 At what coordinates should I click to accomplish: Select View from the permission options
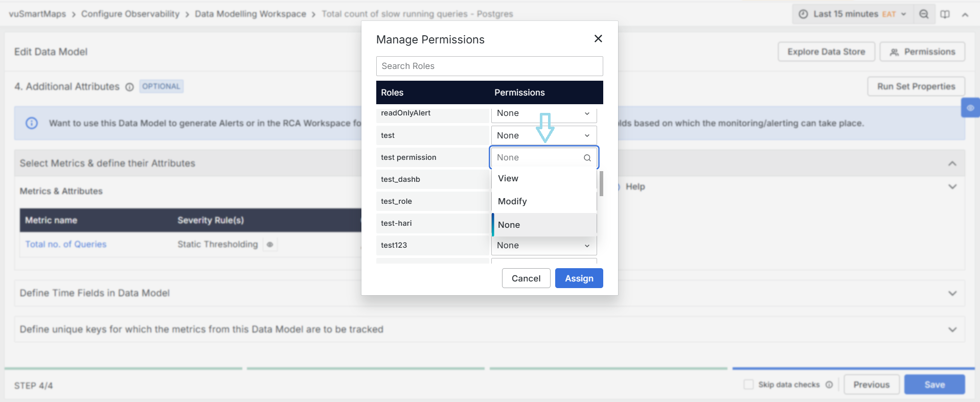coord(508,178)
